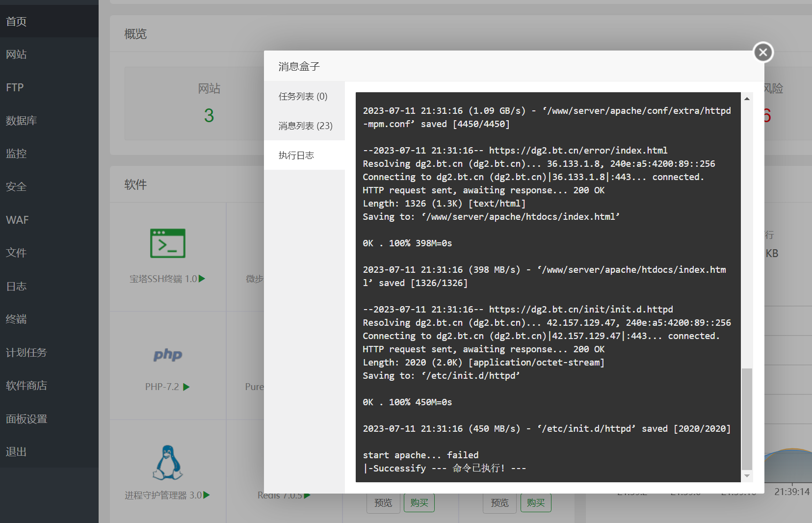Screen dimensions: 812x523
Task: Open 终端 in the sidebar
Action: (49, 319)
